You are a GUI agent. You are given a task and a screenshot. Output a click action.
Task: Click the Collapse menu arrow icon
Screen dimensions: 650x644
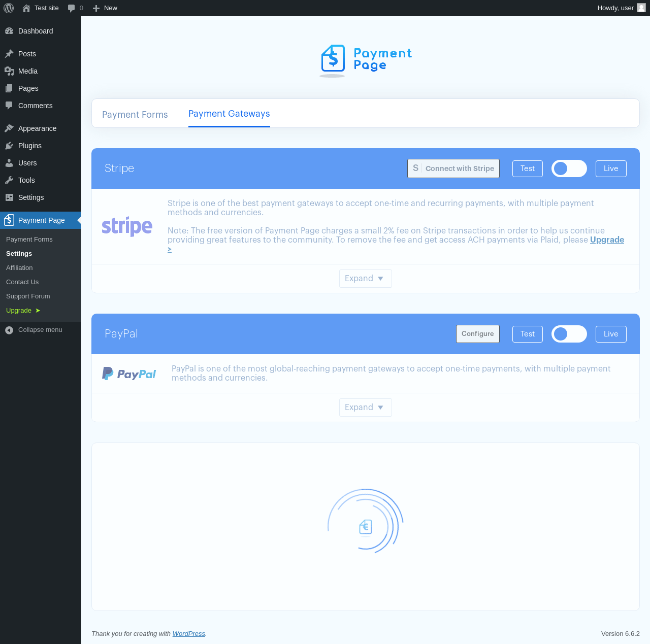[9, 330]
